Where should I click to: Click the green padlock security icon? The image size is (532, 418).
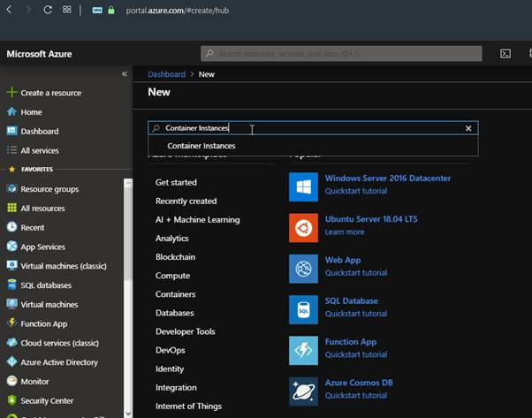tap(111, 11)
